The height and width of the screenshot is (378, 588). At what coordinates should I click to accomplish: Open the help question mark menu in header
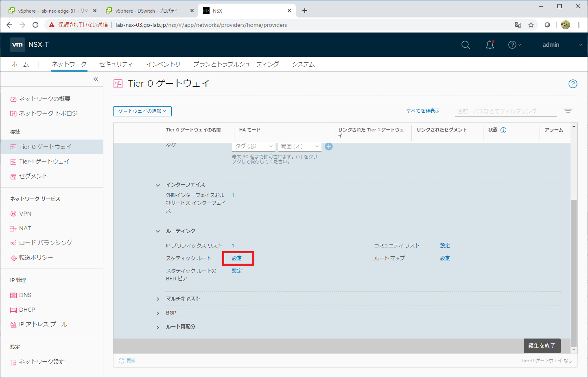point(514,45)
